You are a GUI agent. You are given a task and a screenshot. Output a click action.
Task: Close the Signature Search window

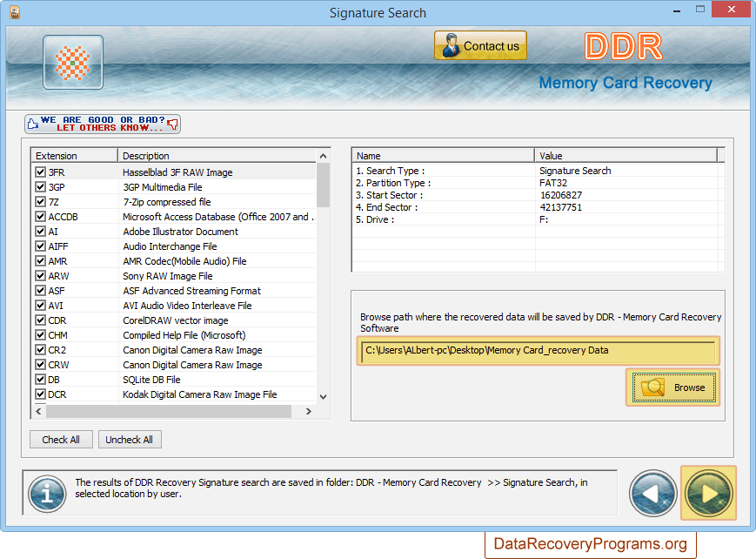point(732,10)
